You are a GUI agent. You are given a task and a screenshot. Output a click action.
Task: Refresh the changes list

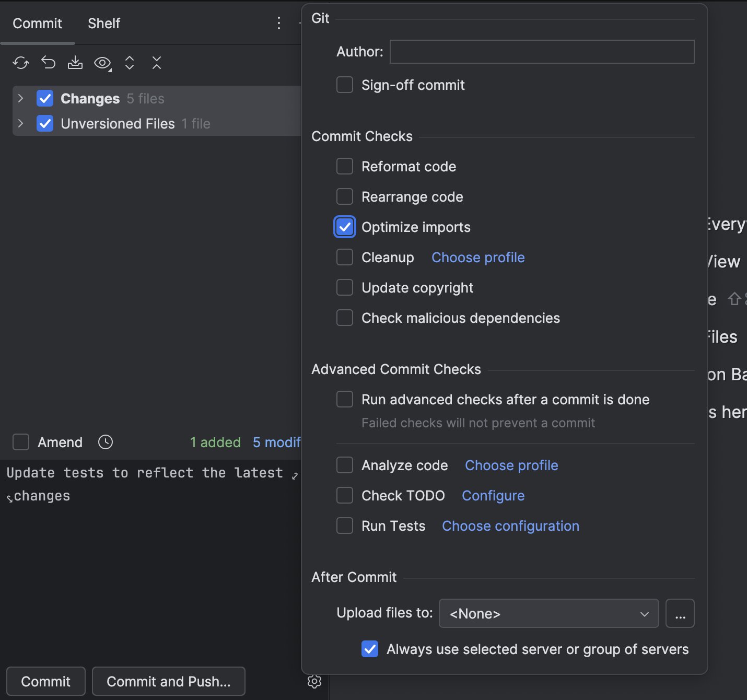click(x=20, y=63)
